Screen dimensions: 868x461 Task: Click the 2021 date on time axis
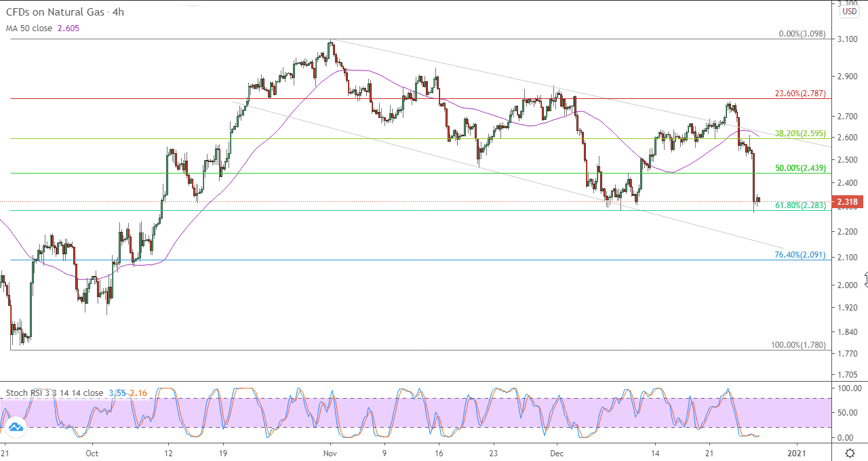[x=797, y=453]
